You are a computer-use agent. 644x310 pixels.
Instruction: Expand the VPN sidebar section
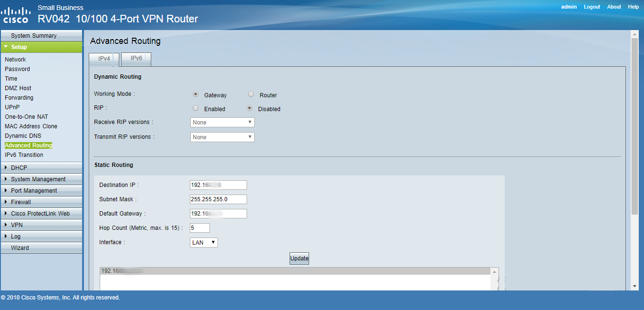coord(17,225)
